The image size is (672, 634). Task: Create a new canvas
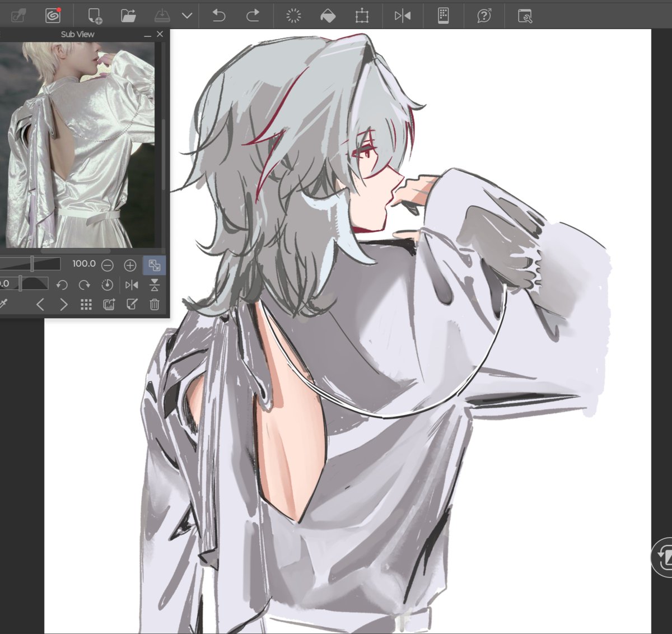click(x=95, y=16)
